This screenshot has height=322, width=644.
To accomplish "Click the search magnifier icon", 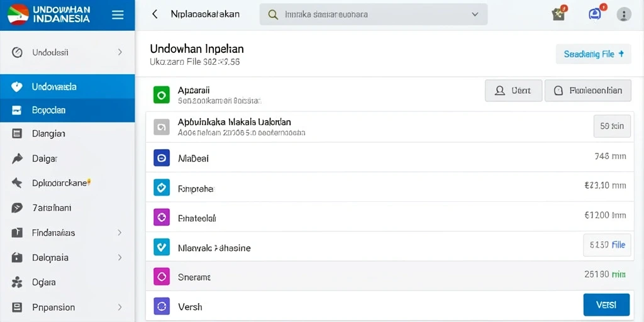I will (x=273, y=14).
